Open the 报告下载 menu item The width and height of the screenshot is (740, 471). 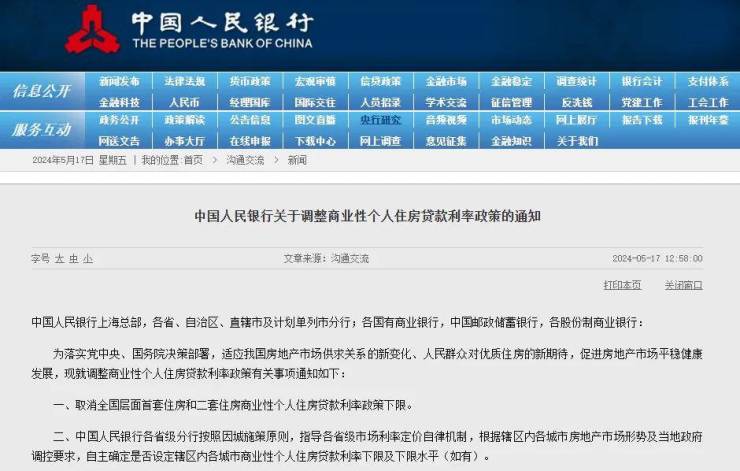pyautogui.click(x=642, y=120)
